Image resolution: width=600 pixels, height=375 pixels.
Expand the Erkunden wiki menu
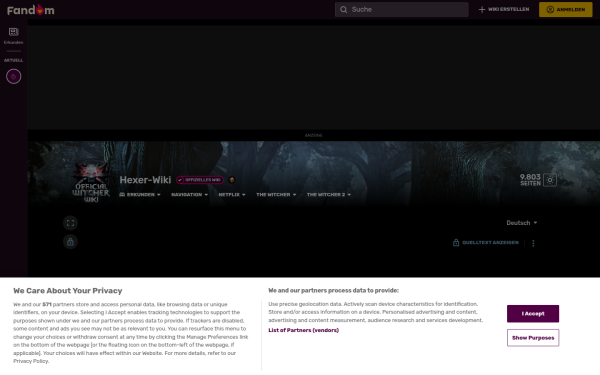[x=140, y=194]
